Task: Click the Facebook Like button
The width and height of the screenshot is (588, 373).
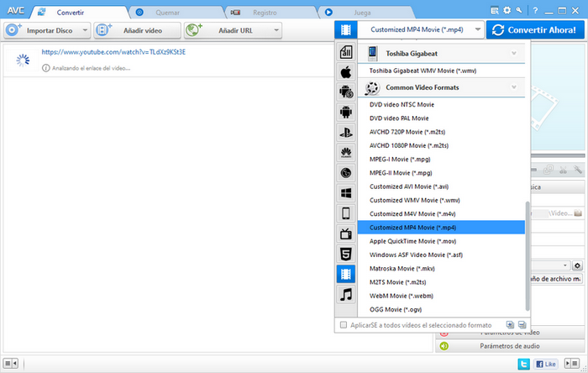Action: pyautogui.click(x=546, y=364)
